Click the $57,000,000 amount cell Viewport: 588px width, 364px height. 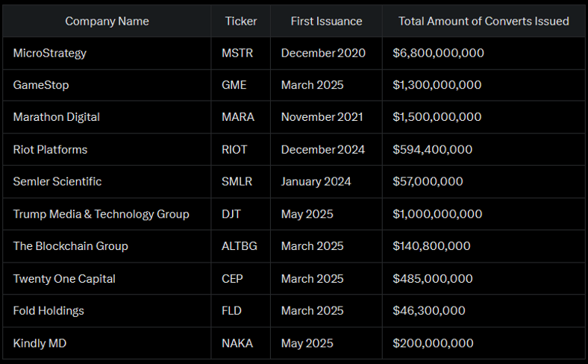tap(428, 181)
